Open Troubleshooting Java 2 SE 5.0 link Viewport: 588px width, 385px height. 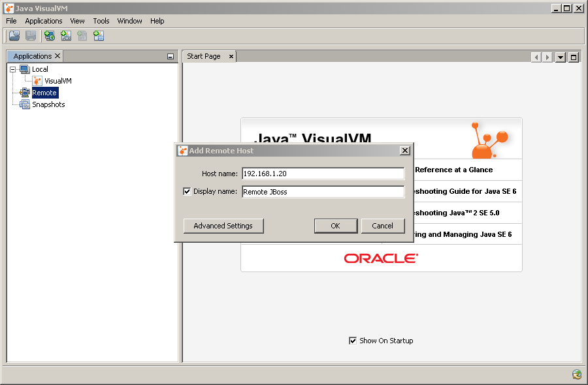[x=457, y=213]
